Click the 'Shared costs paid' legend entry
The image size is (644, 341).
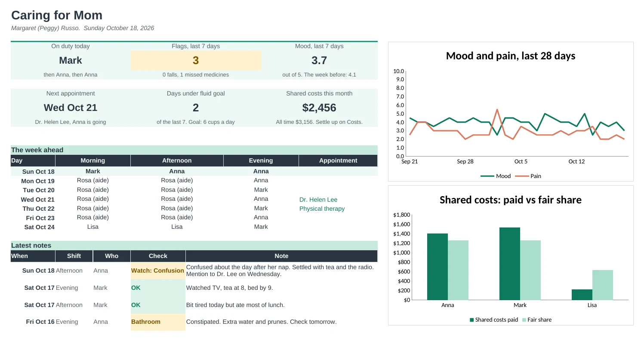pos(494,319)
